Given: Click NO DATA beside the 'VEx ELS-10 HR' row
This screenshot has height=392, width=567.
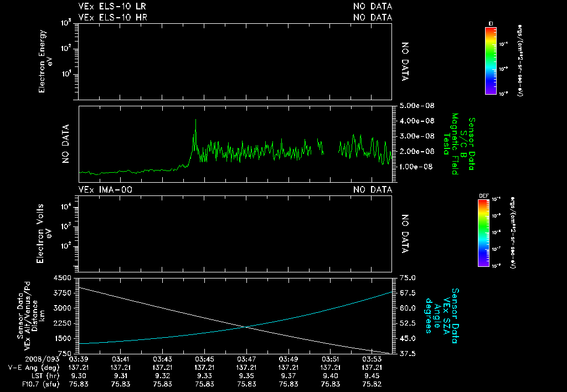Looking at the screenshot, I should pos(373,17).
